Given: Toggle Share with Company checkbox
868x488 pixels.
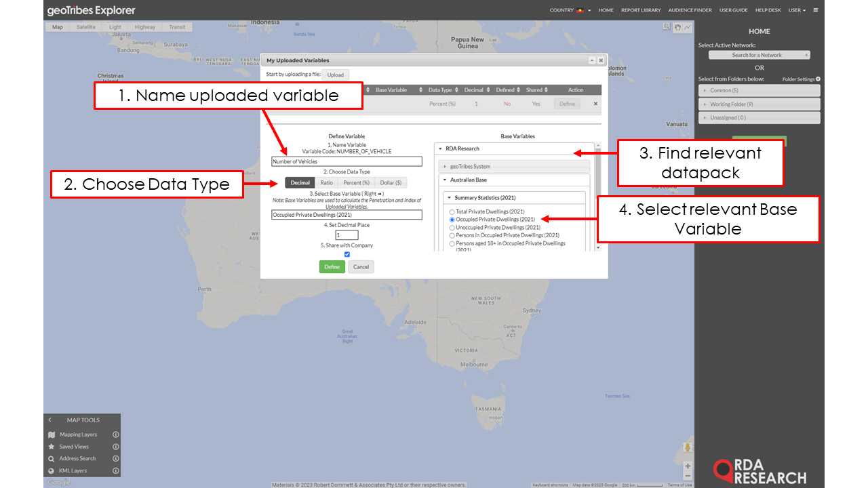Looking at the screenshot, I should point(347,254).
